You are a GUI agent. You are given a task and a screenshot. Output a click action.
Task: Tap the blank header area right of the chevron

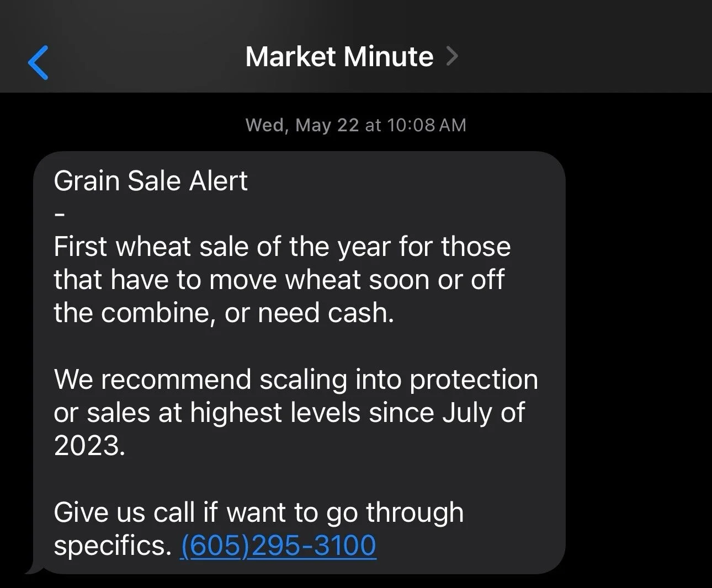585,56
